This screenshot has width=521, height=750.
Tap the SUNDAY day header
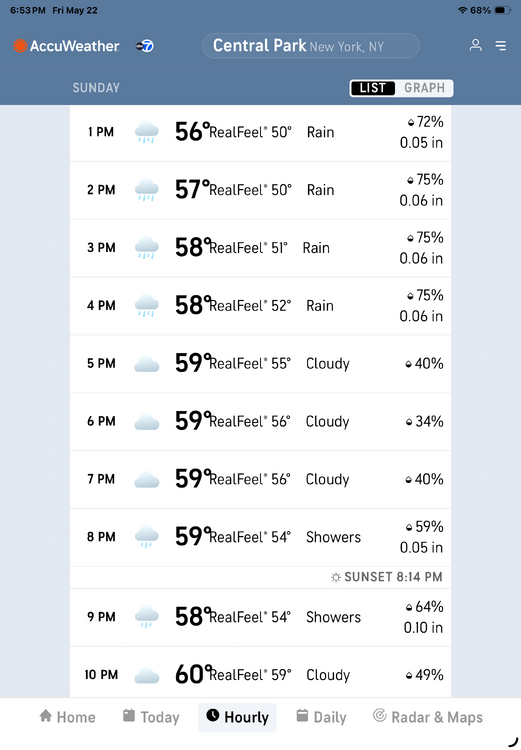[96, 88]
